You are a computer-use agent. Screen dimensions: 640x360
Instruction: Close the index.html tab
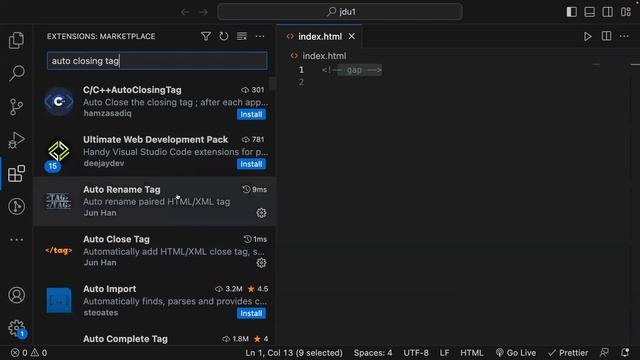coord(351,37)
